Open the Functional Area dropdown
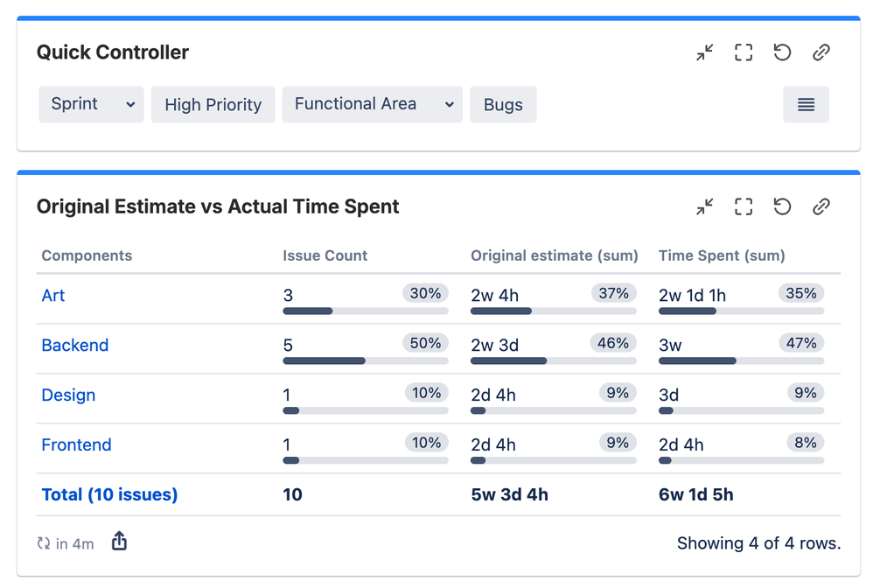873x588 pixels. coord(372,104)
